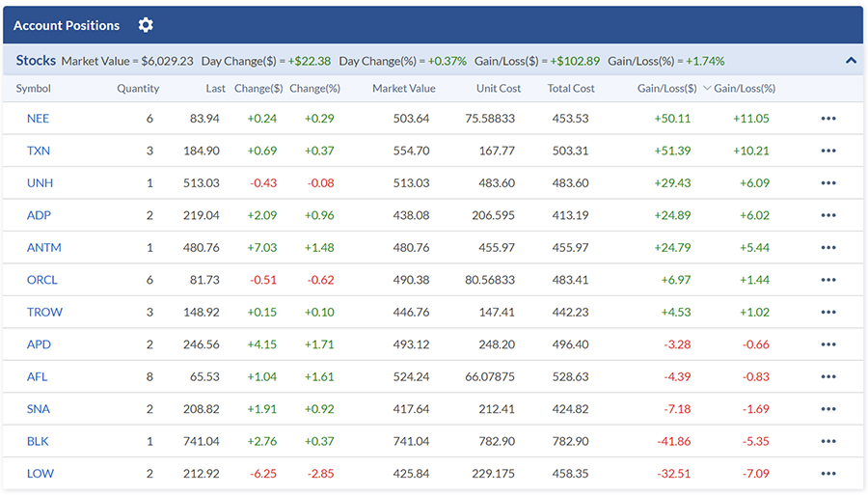Select SNA gain/loss value -7.18
Screen dimensions: 868x495
tap(677, 409)
